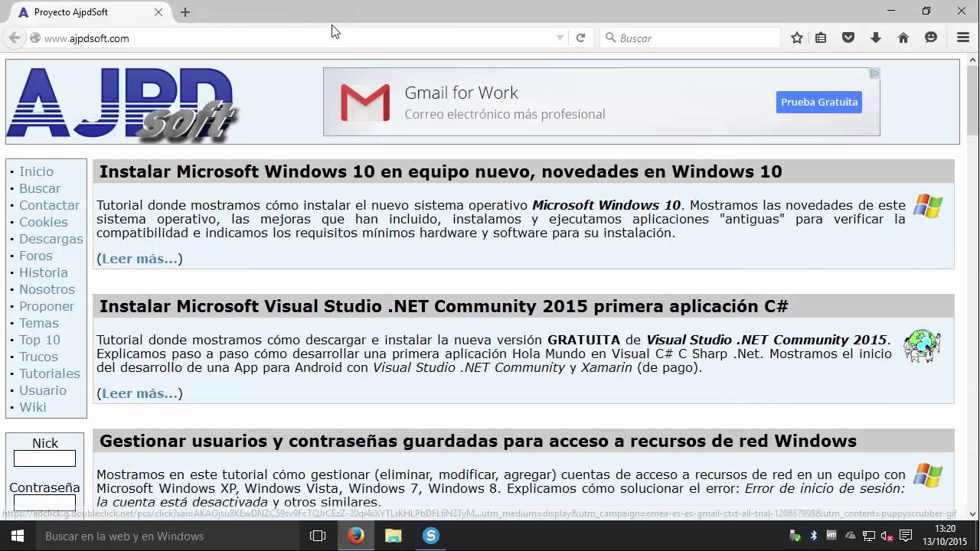This screenshot has width=980, height=551.
Task: Click the Nick input field
Action: [x=44, y=458]
